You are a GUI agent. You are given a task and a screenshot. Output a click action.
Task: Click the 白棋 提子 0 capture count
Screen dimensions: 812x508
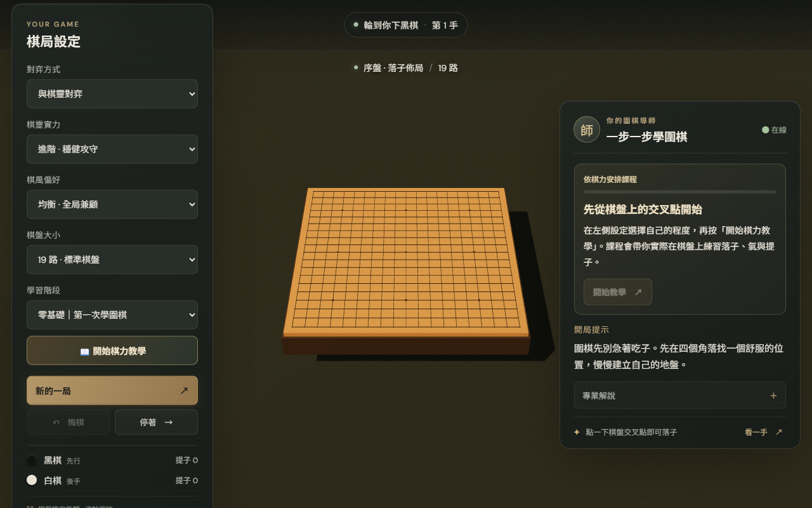[187, 480]
